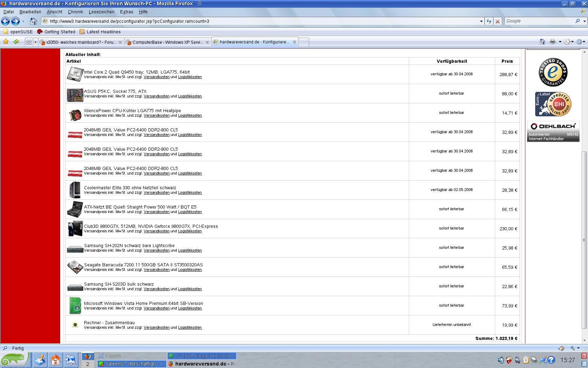The width and height of the screenshot is (588, 368).
Task: Open the openSUSE bookmark folder
Action: [x=18, y=32]
